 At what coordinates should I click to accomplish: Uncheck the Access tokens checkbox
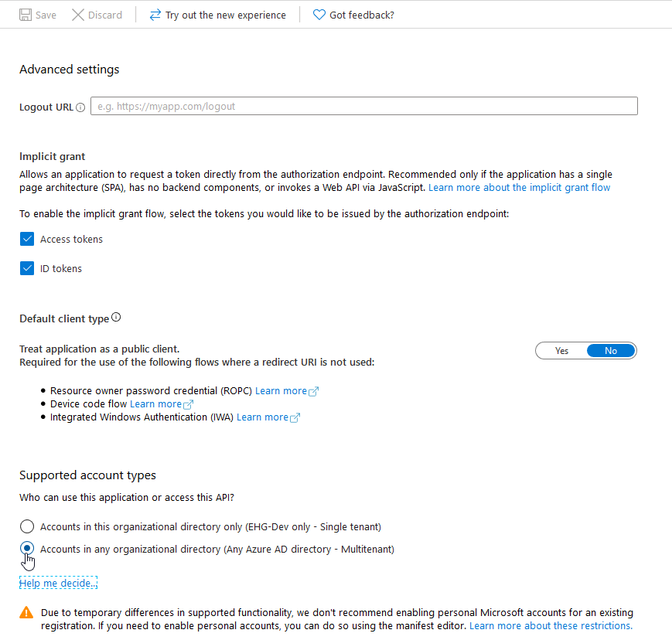(x=26, y=239)
